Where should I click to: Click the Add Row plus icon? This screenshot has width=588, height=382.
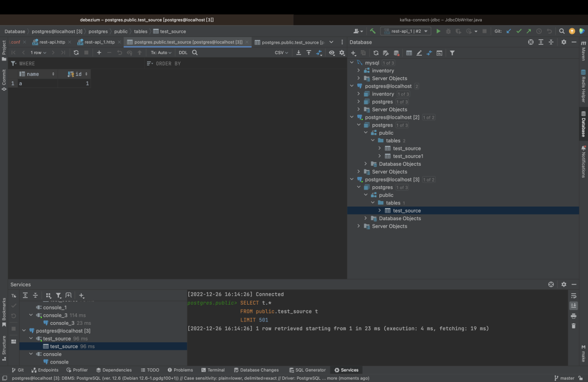(99, 53)
